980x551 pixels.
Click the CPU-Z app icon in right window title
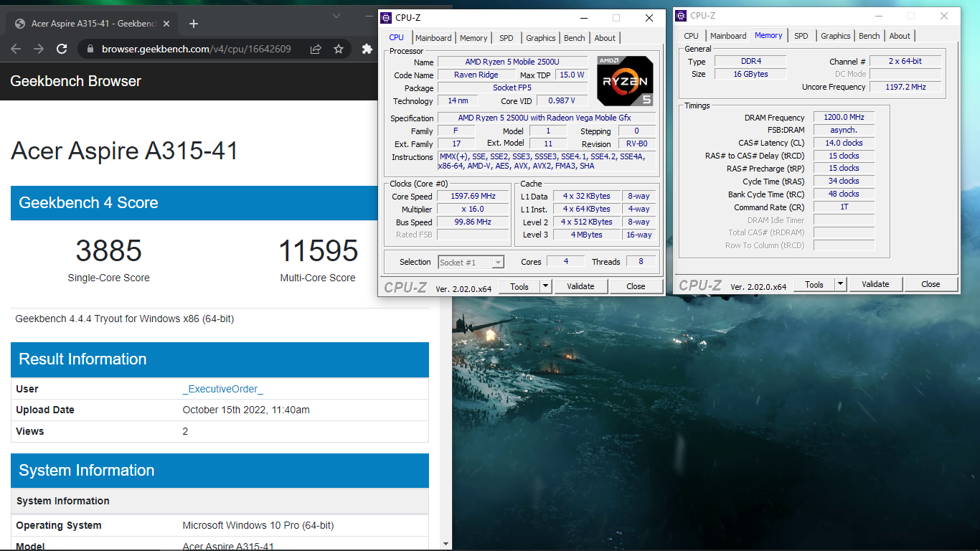[x=682, y=16]
